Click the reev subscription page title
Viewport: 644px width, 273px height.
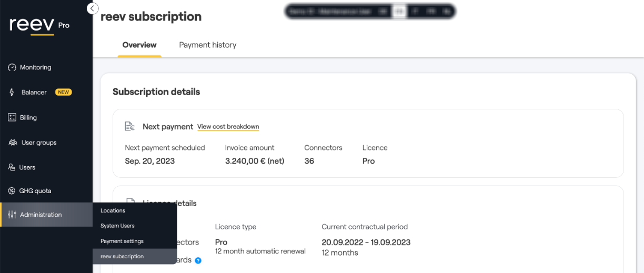click(151, 16)
